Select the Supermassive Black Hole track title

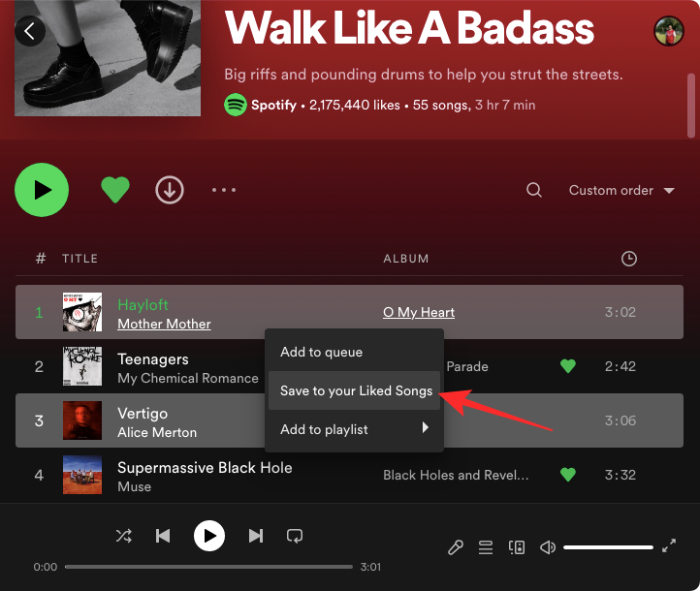205,467
